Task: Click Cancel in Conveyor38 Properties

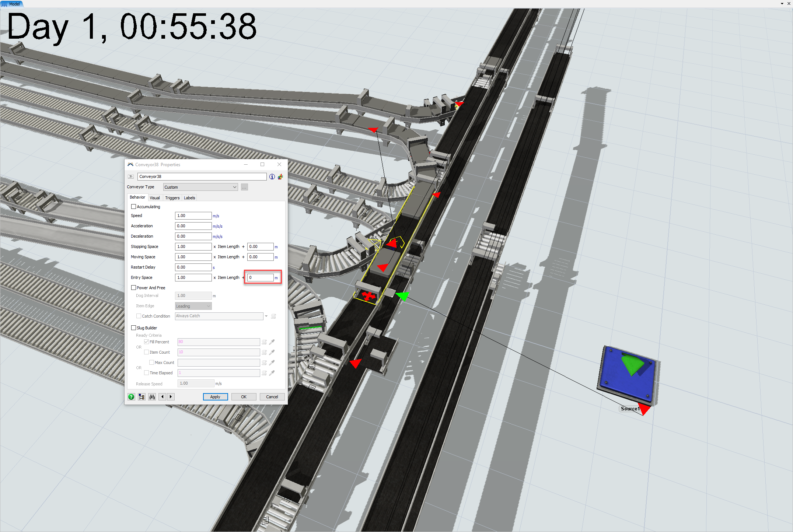Action: coord(272,397)
